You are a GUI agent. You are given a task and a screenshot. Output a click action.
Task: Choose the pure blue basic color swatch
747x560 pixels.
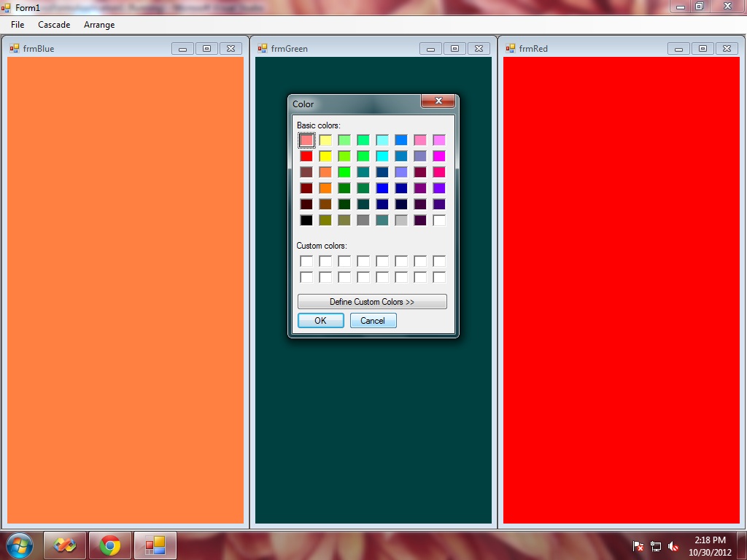(x=382, y=188)
